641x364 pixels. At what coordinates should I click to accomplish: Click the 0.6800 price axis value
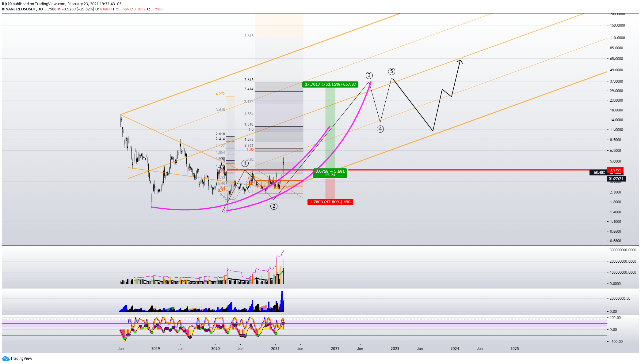[x=616, y=241]
